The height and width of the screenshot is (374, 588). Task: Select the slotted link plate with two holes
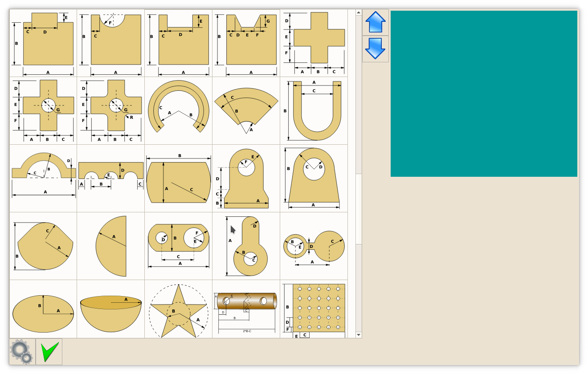pos(179,246)
